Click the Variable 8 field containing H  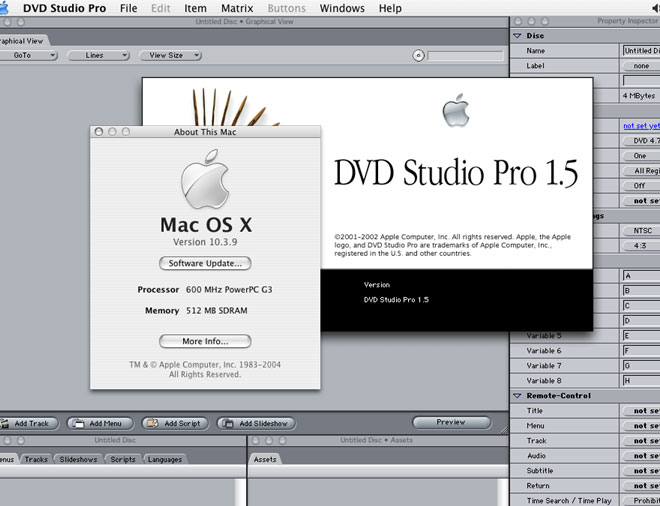pyautogui.click(x=641, y=381)
